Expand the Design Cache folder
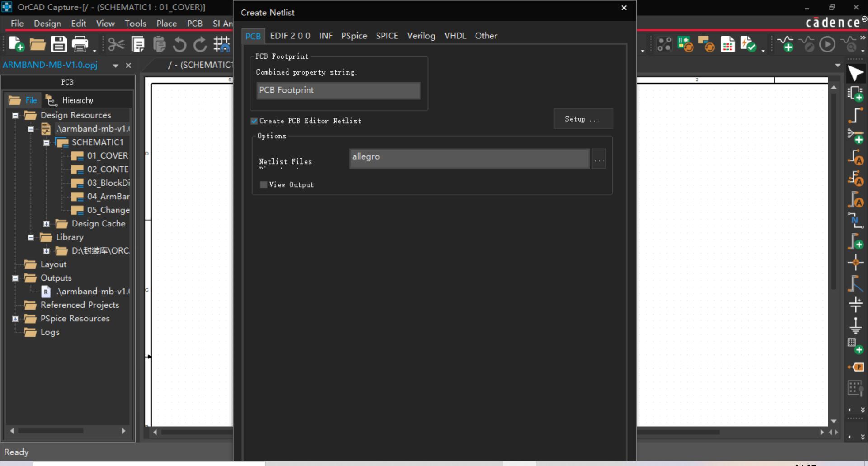 click(46, 224)
